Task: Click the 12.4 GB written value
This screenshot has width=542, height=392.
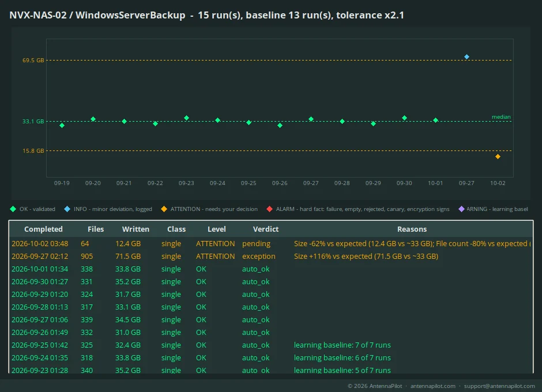Action: (128, 244)
